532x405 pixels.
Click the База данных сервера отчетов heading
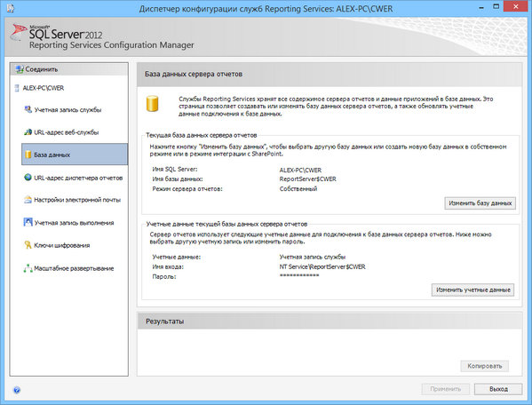[194, 74]
